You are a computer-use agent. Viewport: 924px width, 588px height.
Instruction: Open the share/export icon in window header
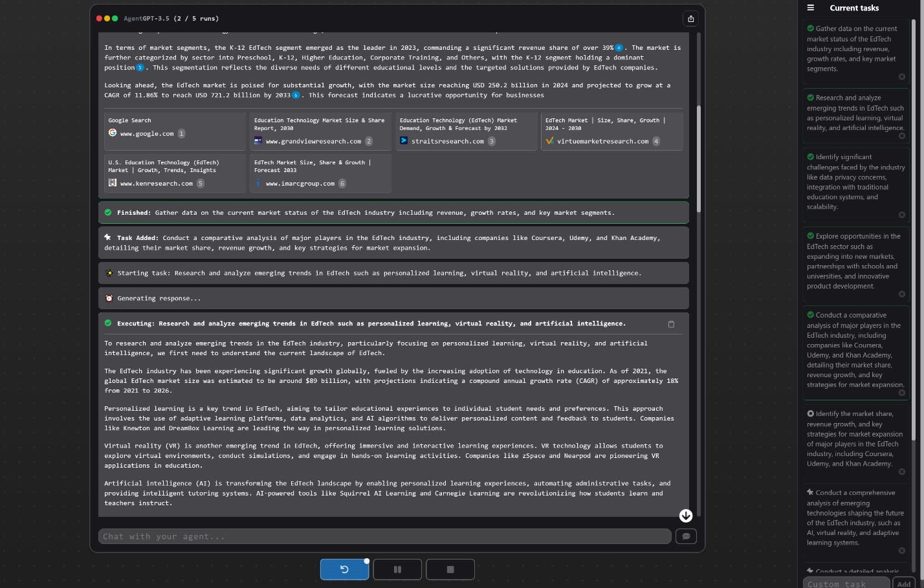(690, 19)
